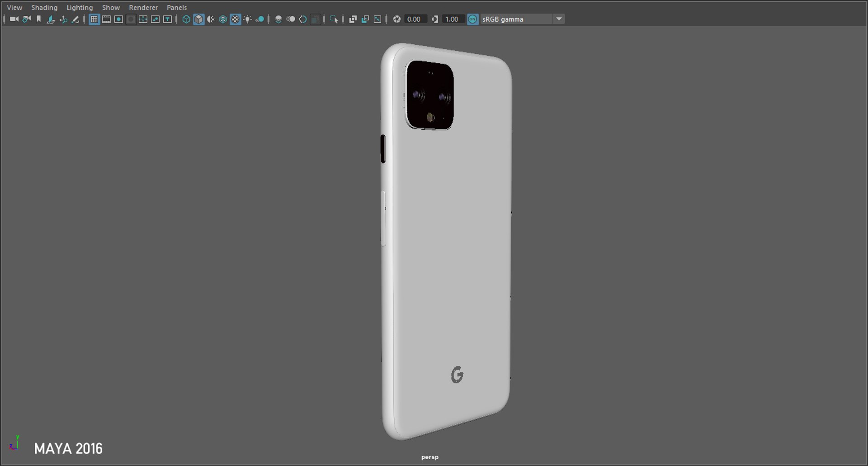Screen dimensions: 868x466
Task: Switch to wireframe display
Action: [x=186, y=19]
